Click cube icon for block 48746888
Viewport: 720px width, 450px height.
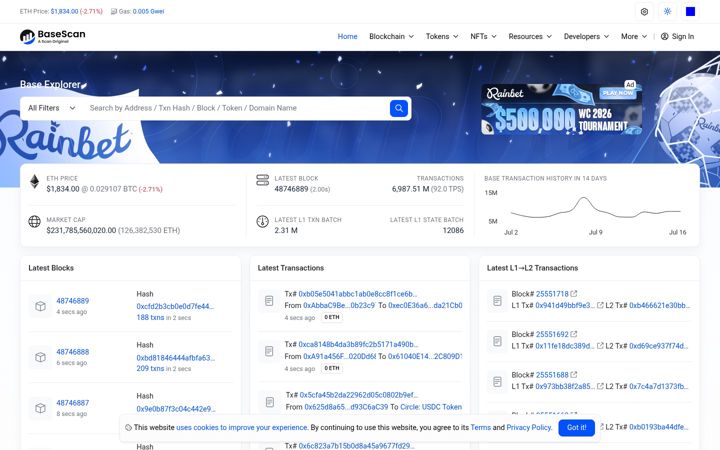[40, 357]
